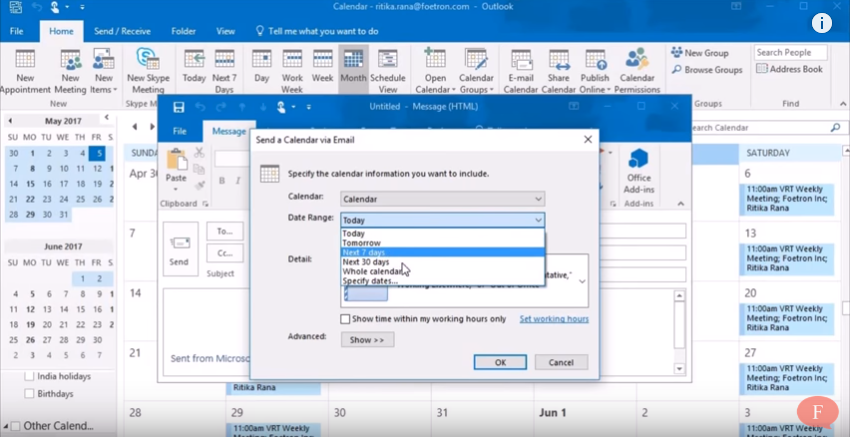This screenshot has height=437, width=850.
Task: Click Cancel in the dialog
Action: coord(561,362)
